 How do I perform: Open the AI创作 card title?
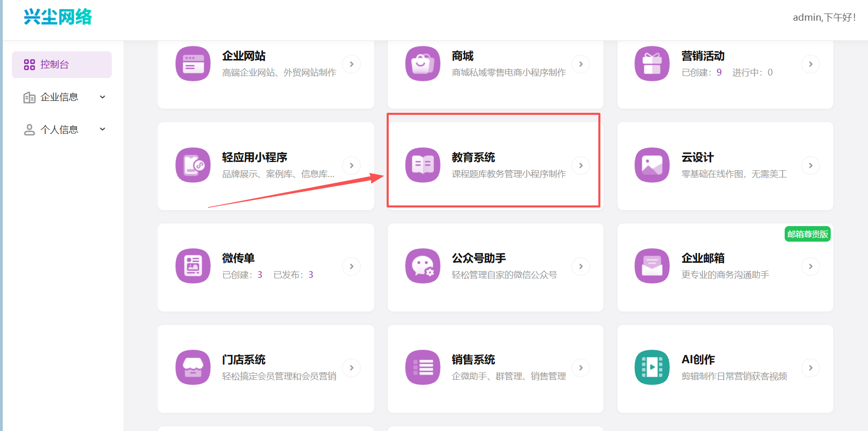click(x=698, y=360)
